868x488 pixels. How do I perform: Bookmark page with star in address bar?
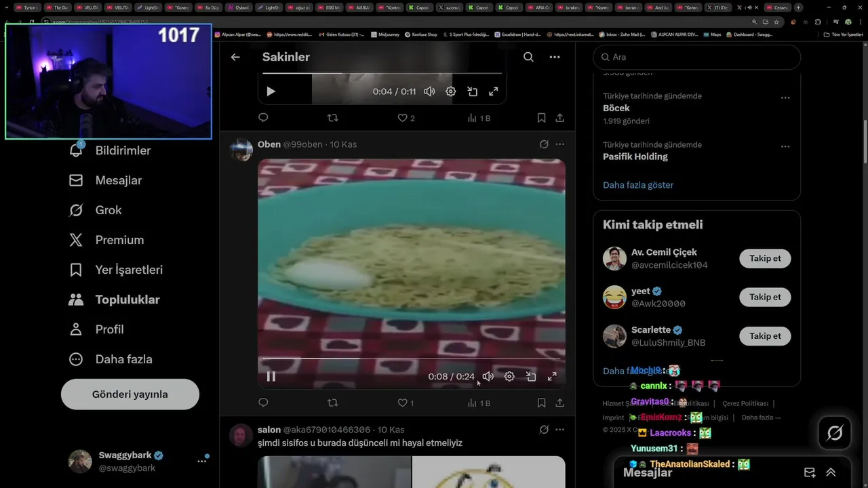point(778,22)
